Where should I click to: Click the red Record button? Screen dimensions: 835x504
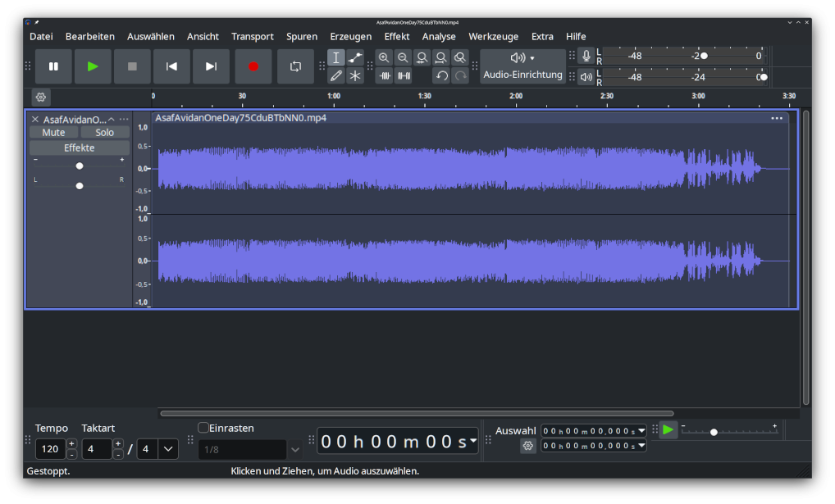(x=253, y=66)
